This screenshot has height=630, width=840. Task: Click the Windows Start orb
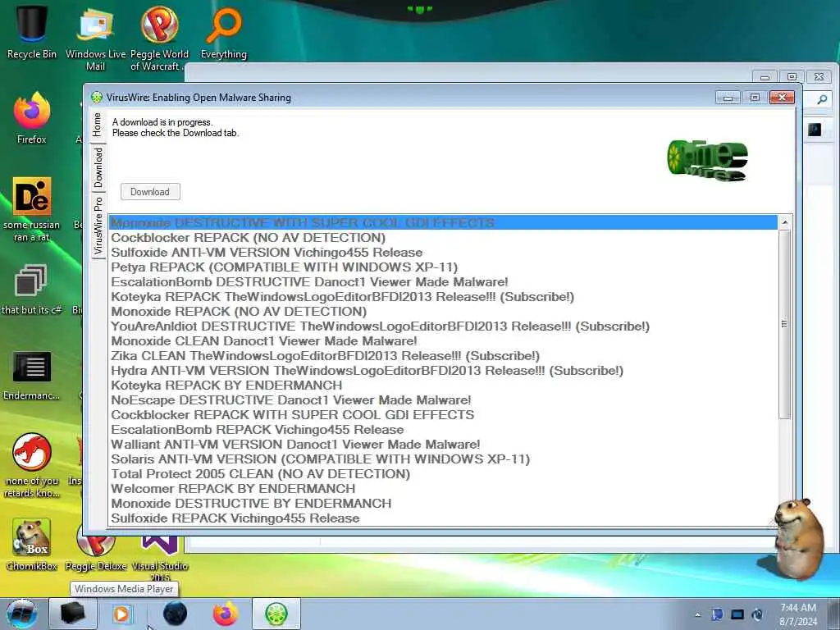tap(22, 614)
